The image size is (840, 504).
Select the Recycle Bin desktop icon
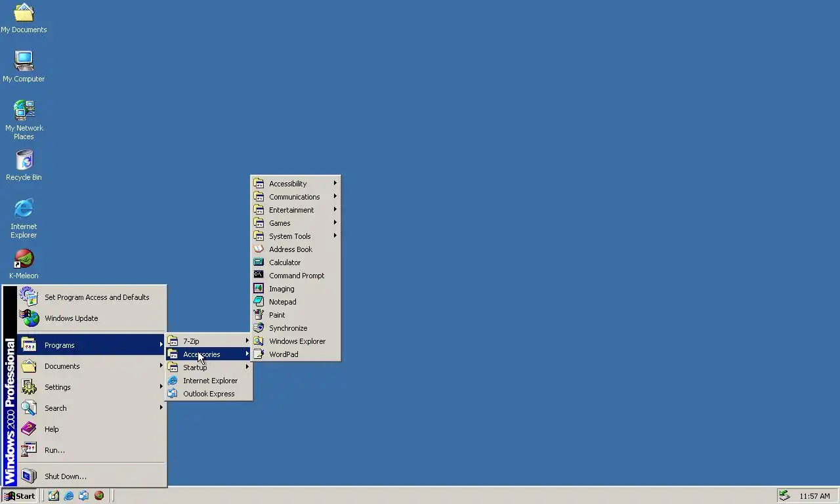click(24, 165)
